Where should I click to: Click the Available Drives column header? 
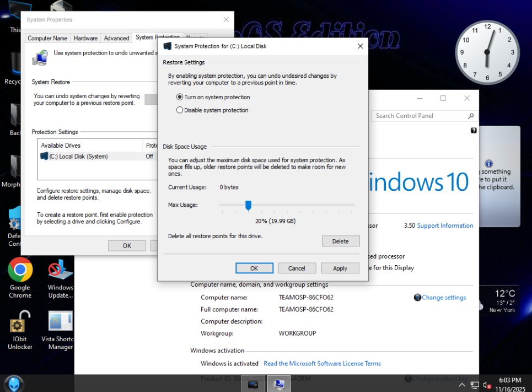click(90, 145)
